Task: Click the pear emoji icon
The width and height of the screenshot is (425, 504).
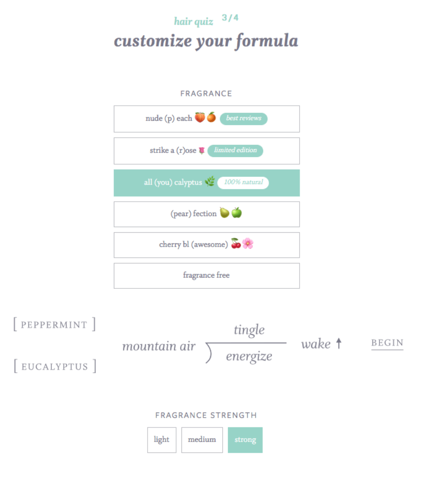Action: pyautogui.click(x=225, y=212)
